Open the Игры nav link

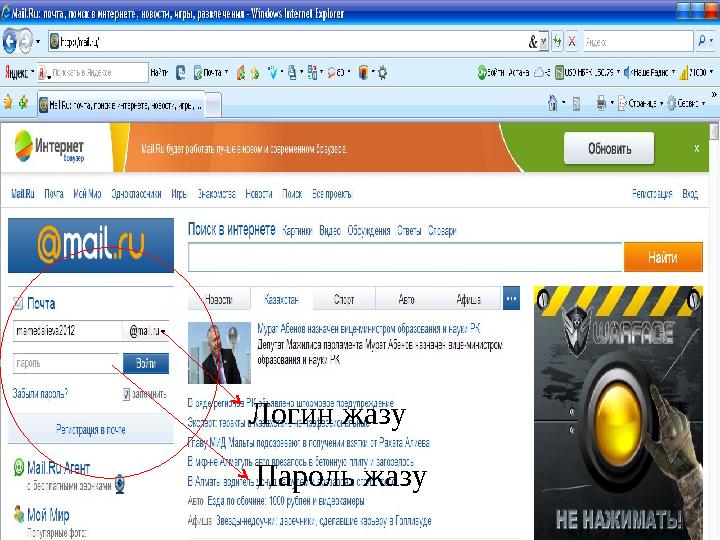(179, 194)
